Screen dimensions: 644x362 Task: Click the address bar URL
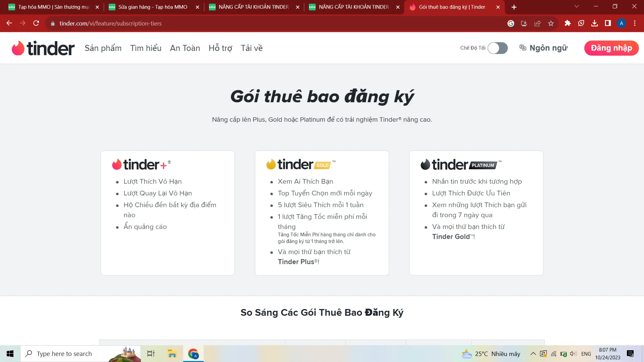[110, 23]
